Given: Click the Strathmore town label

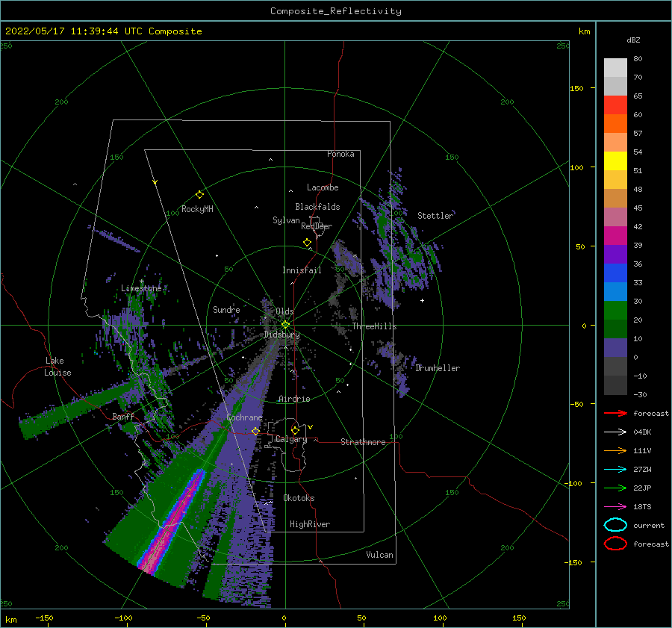Looking at the screenshot, I should click(x=363, y=442).
